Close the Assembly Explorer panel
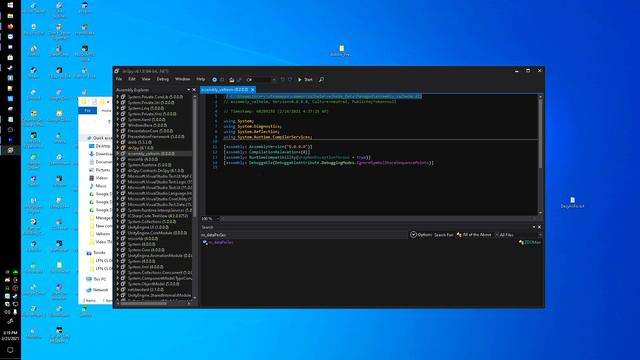 (194, 90)
